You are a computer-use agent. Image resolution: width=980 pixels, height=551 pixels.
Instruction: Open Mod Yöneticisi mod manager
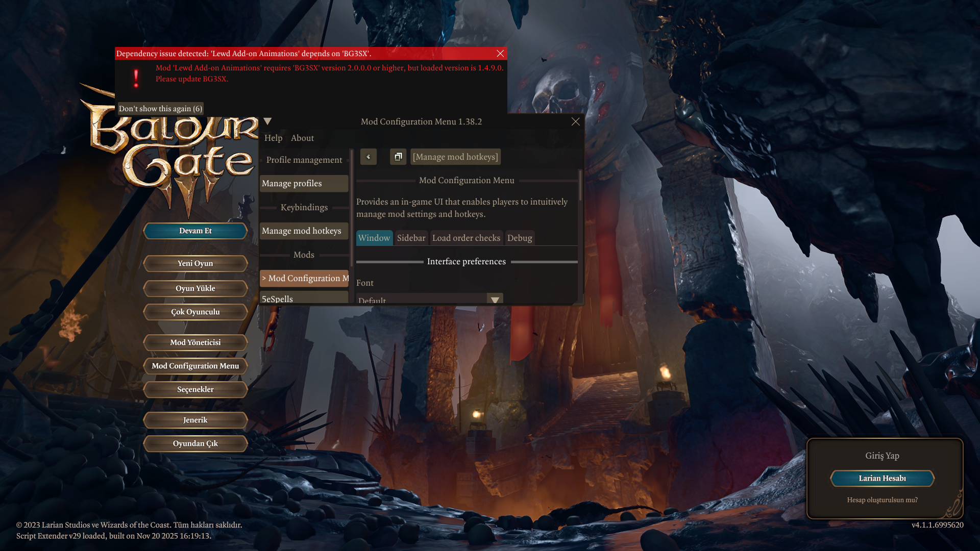(195, 342)
